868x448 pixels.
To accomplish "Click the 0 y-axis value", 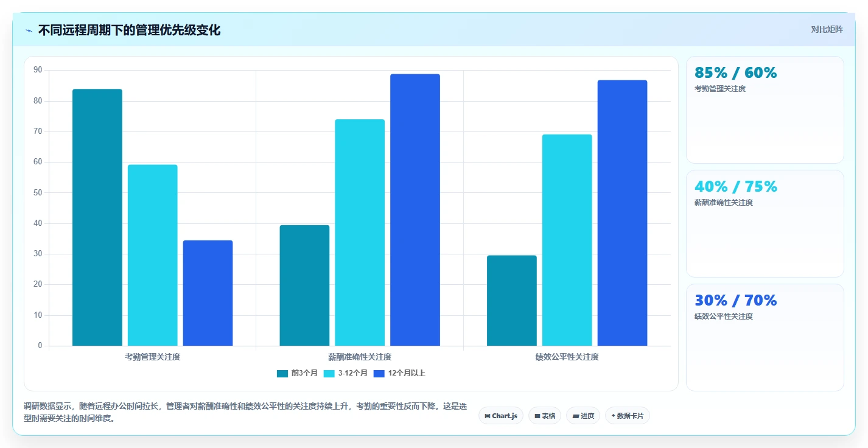I will 40,346.
